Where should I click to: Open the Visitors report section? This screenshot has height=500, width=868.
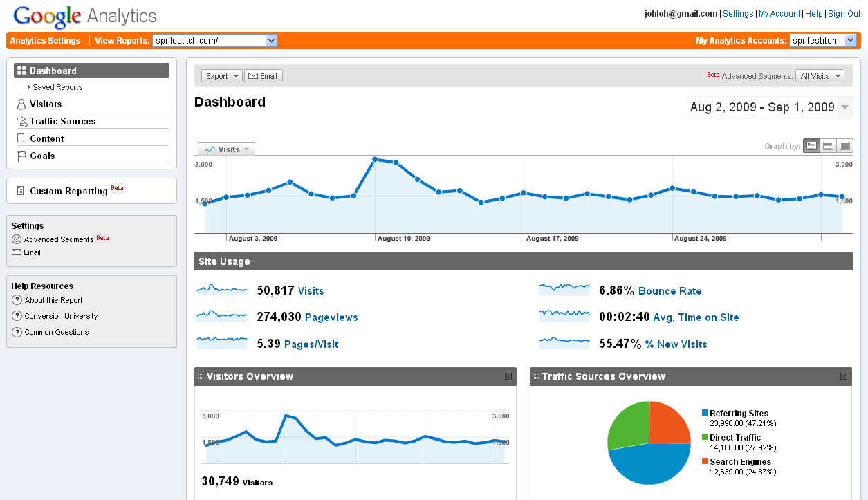[46, 104]
